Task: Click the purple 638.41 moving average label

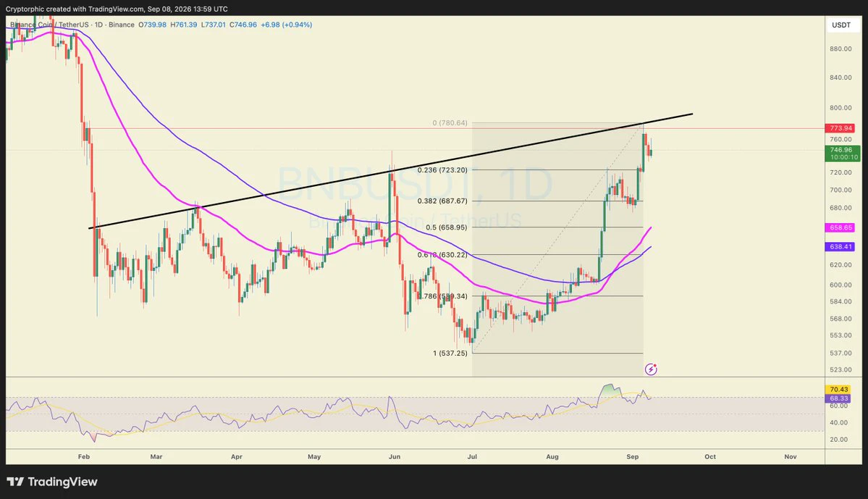Action: click(841, 246)
